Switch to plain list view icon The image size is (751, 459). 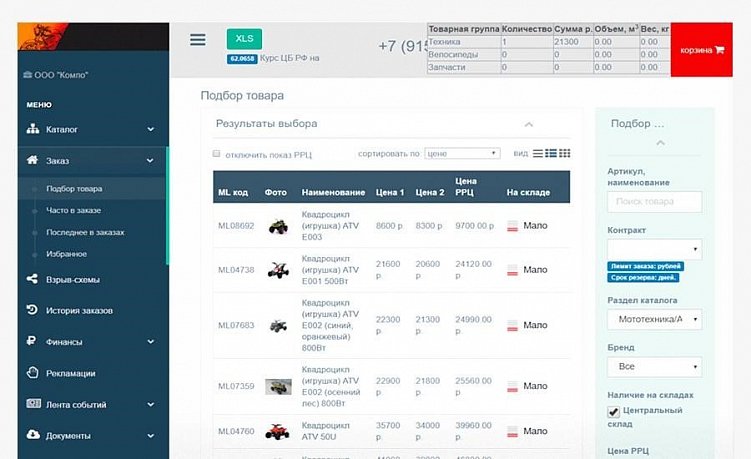[x=538, y=153]
